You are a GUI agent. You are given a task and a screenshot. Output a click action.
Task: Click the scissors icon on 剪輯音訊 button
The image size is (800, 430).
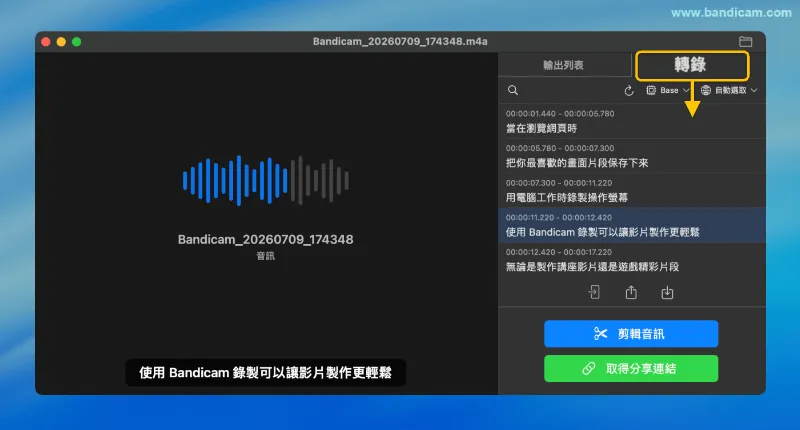point(601,334)
